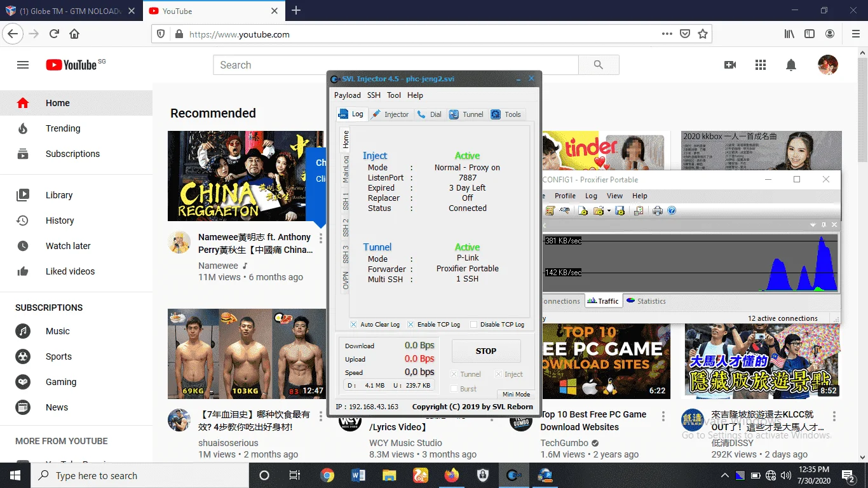
Task: Open options for the Namewee video
Action: pos(321,238)
